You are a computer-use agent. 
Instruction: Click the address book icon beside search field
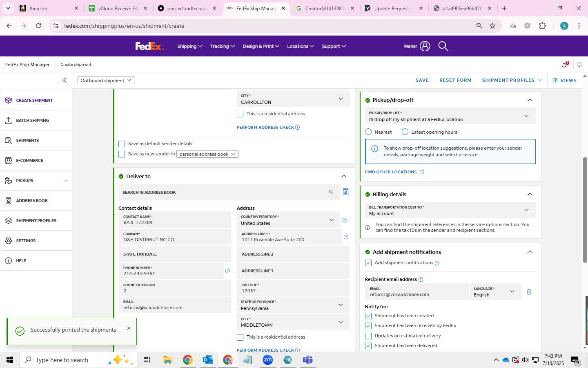[x=345, y=192]
